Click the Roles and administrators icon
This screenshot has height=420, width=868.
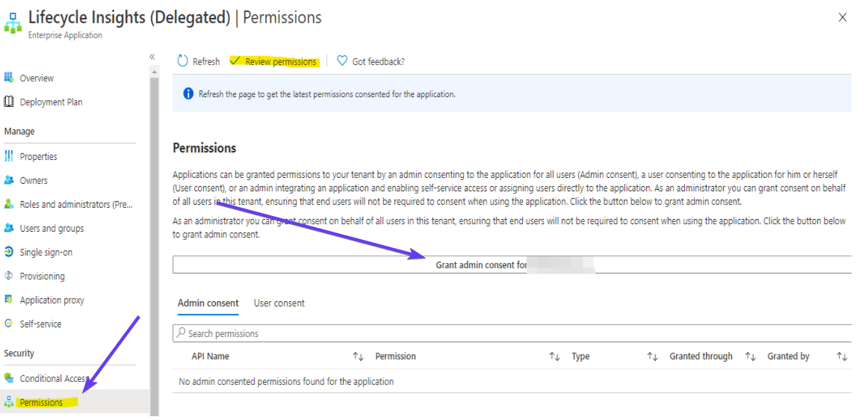(8, 204)
